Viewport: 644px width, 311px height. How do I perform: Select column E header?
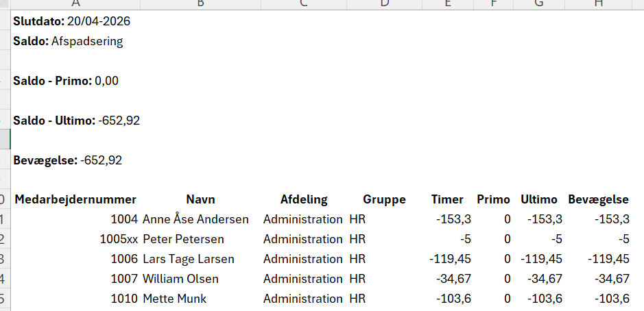pyautogui.click(x=448, y=4)
